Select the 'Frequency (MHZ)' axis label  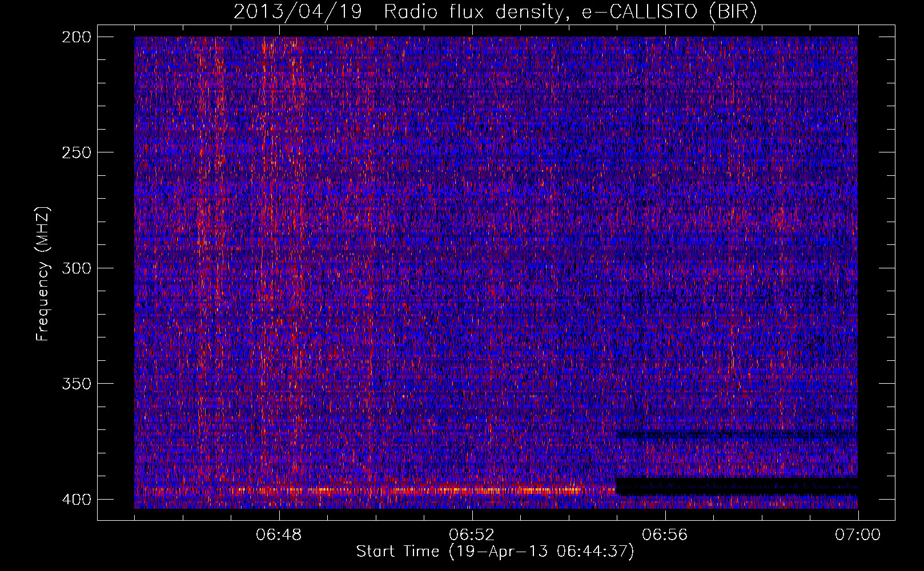click(x=43, y=274)
